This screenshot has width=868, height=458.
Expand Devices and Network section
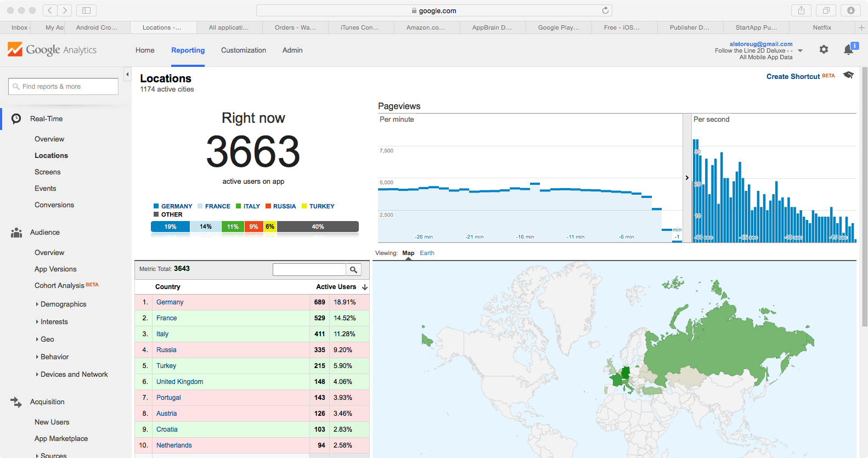coord(71,375)
